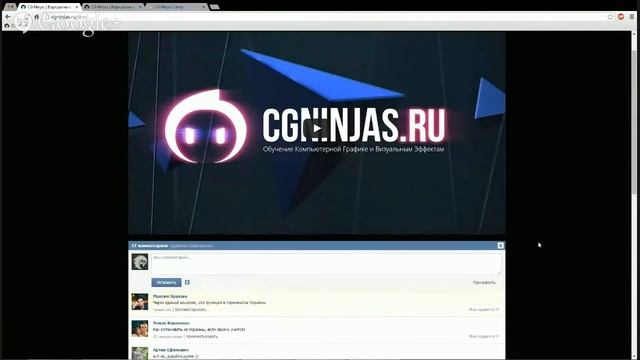Image resolution: width=640 pixels, height=360 pixels.
Task: Open the Chrome hamburger menu
Action: pos(632,17)
